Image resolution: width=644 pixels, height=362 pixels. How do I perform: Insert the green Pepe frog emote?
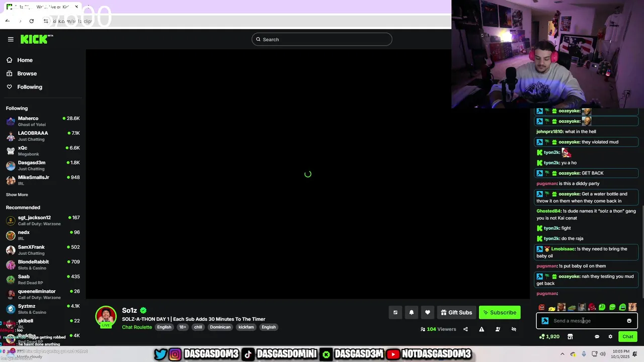tap(572, 307)
